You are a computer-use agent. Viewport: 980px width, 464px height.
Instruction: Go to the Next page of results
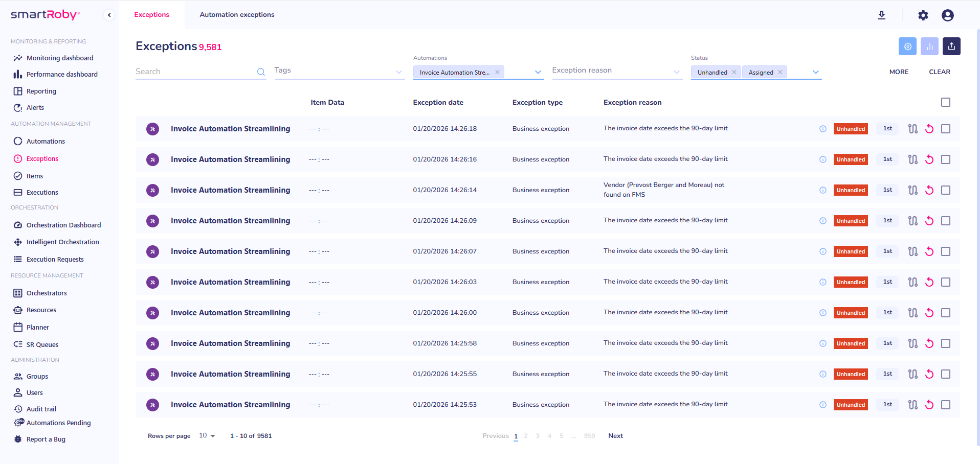tap(615, 436)
